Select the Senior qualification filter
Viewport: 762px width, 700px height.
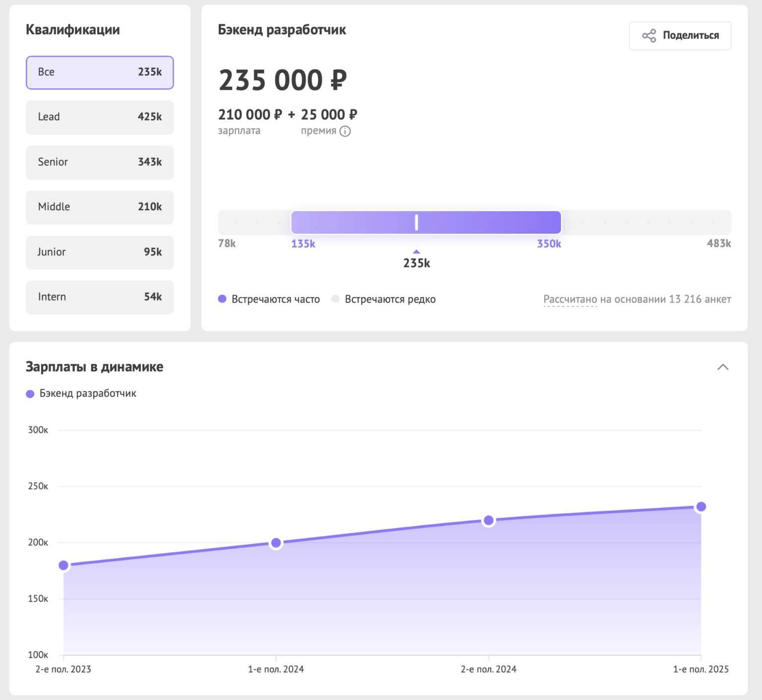click(100, 162)
